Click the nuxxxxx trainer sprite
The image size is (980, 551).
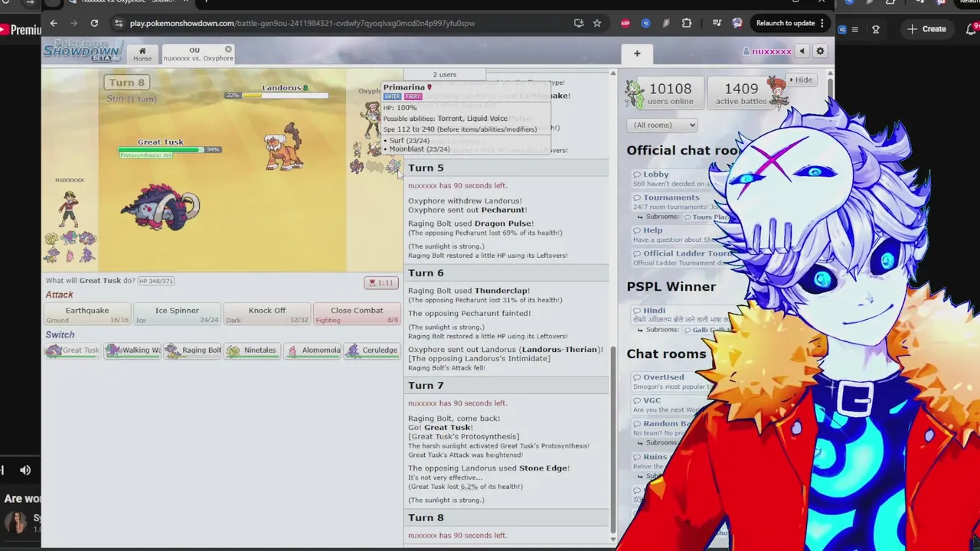[x=70, y=208]
